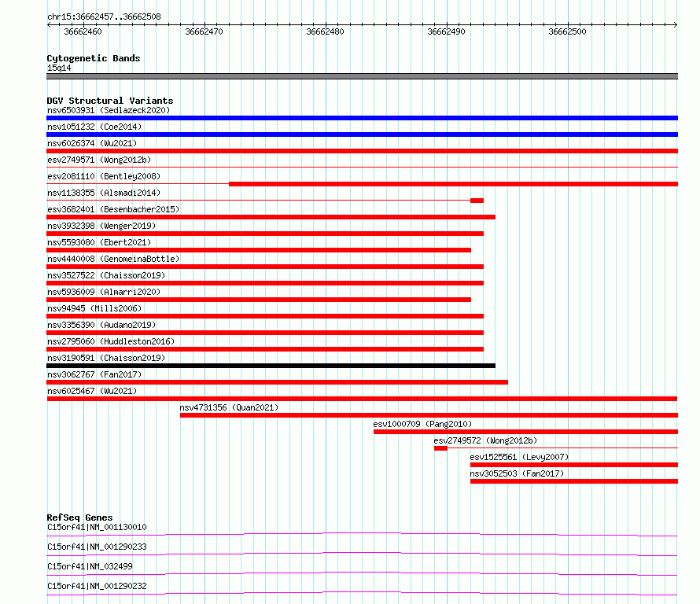Open variant nsv6025467 (Wu2021)

click(92, 391)
